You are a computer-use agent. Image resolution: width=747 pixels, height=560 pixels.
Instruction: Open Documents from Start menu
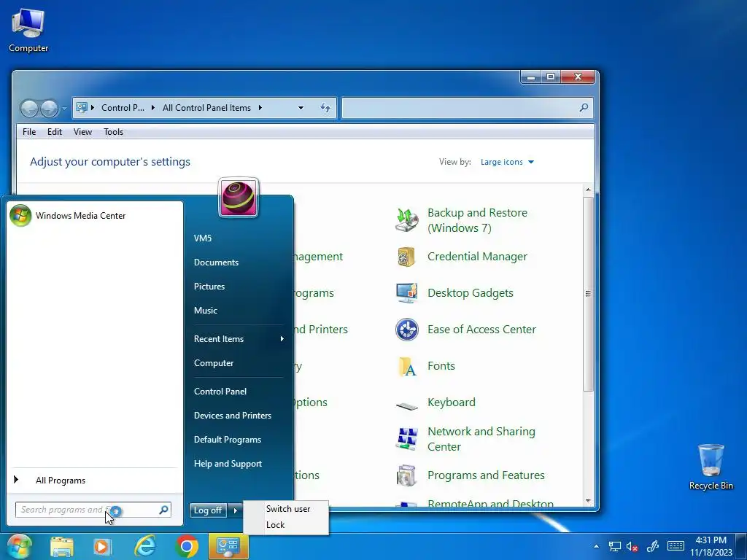(216, 262)
